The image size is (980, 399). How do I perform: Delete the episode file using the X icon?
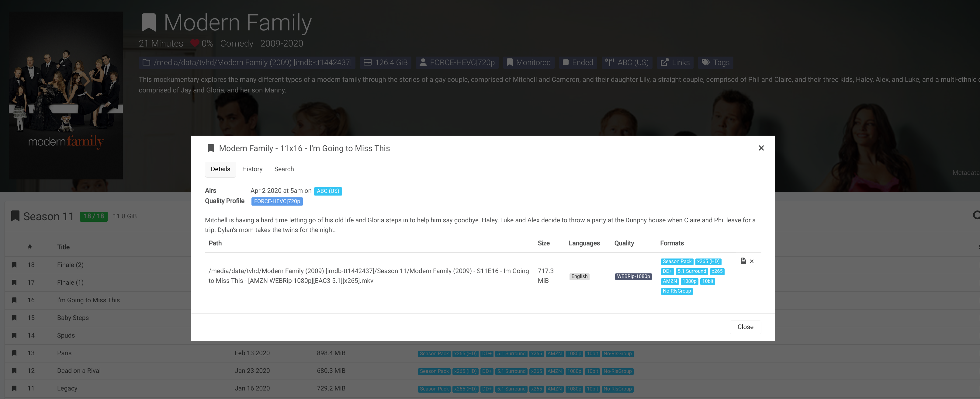tap(752, 261)
